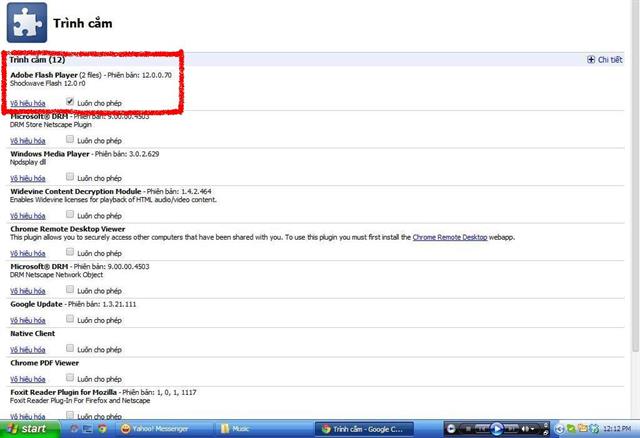Tick Luôn cho phép under Windows Media Player
640x438 pixels.
coord(70,176)
